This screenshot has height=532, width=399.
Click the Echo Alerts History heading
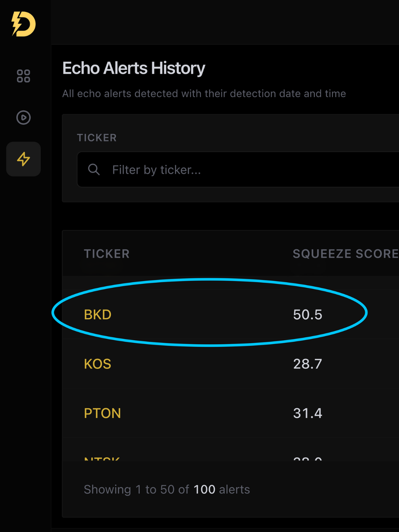coord(134,68)
